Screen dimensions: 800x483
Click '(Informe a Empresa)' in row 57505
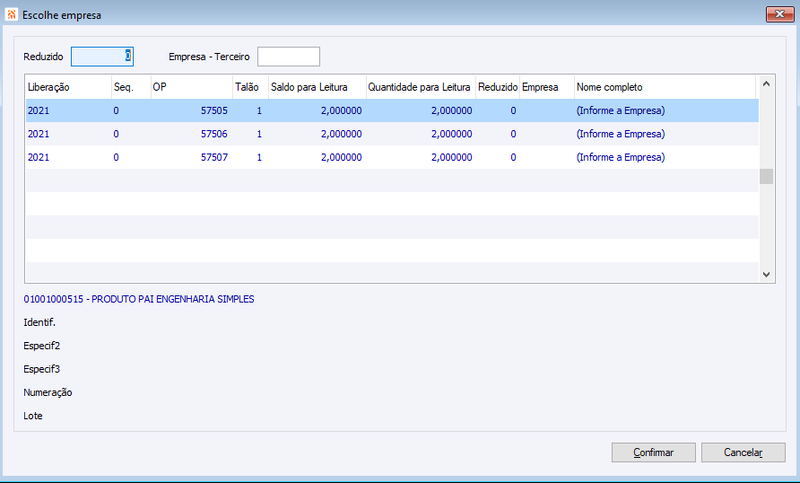click(x=621, y=111)
